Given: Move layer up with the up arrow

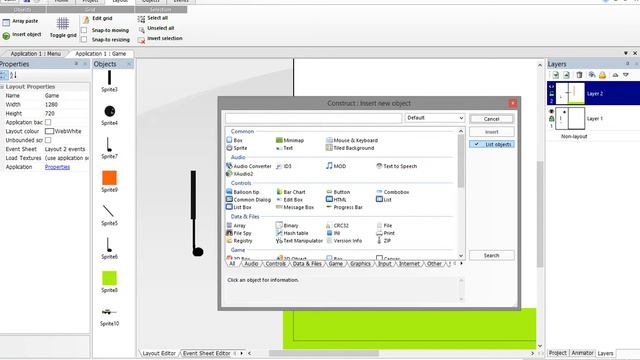Looking at the screenshot, I should pos(615,75).
